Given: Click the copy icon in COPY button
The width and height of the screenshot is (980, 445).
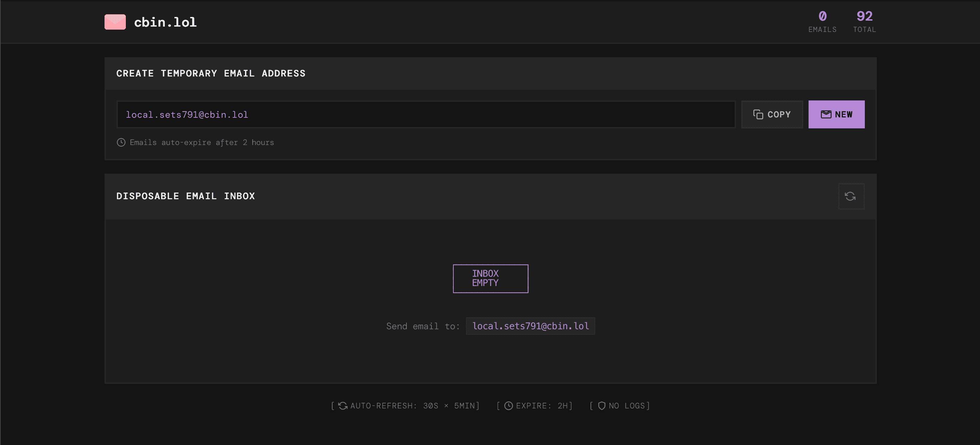Looking at the screenshot, I should click(x=758, y=114).
